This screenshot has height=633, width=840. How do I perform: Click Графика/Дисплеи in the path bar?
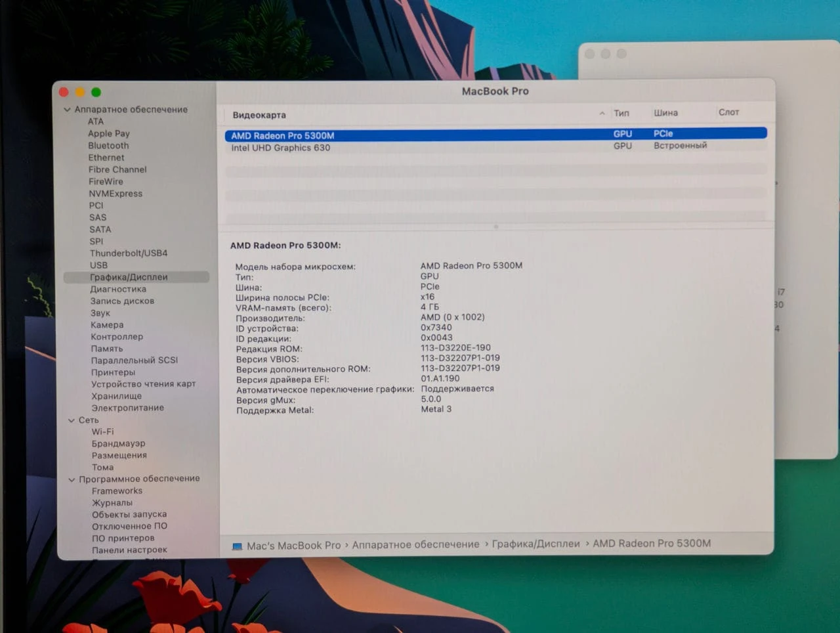[535, 544]
